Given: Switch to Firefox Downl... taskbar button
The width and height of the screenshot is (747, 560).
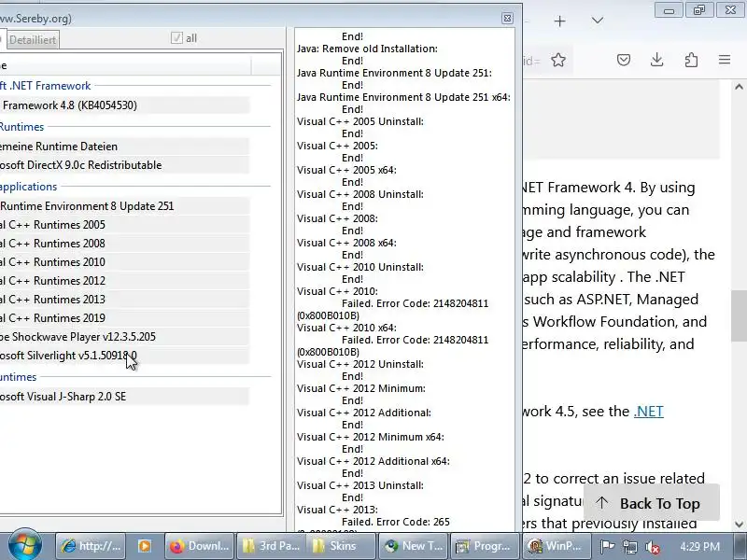Looking at the screenshot, I should pos(200,546).
